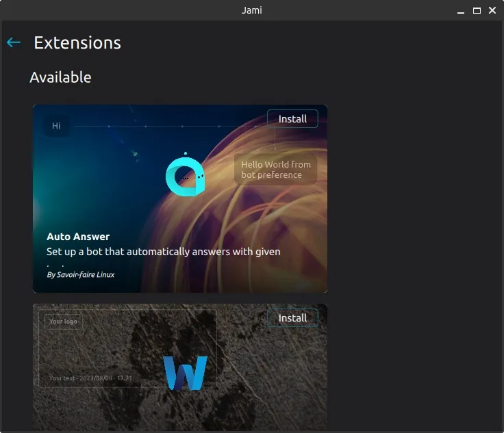Select the 'Hi' chat bubble
This screenshot has width=504, height=433.
(x=56, y=126)
